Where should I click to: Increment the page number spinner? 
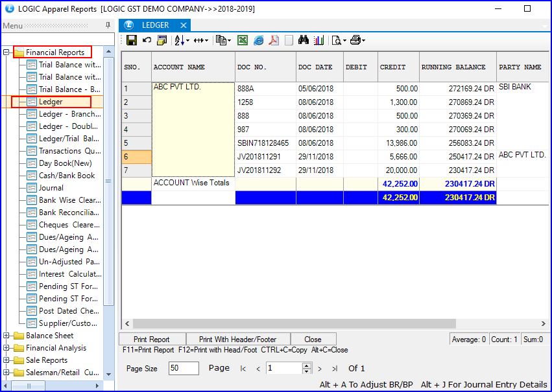[307, 365]
